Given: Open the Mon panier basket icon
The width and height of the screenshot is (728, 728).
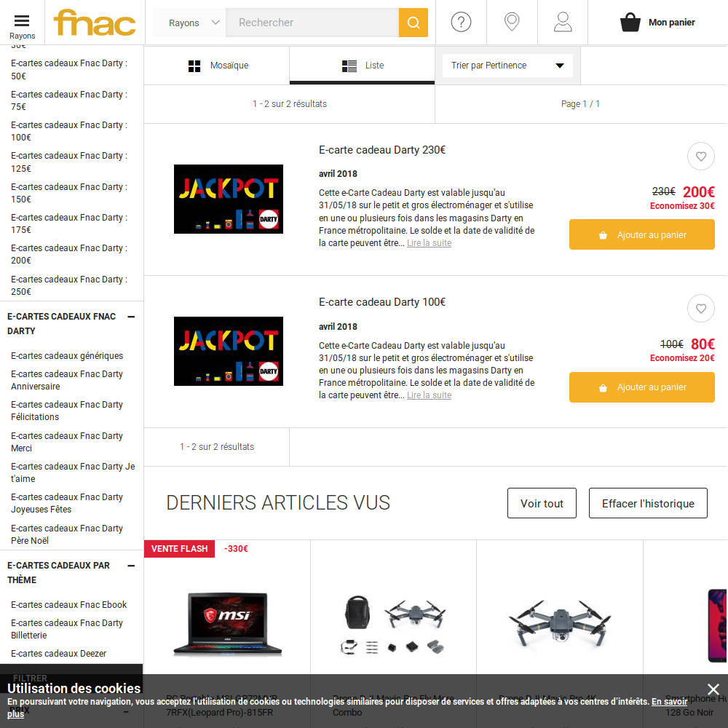Looking at the screenshot, I should click(x=630, y=22).
